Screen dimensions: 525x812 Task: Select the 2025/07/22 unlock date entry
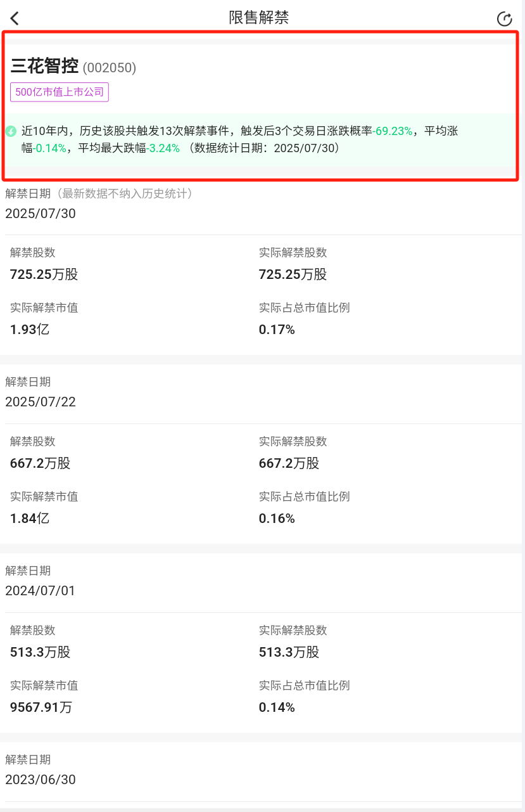41,402
